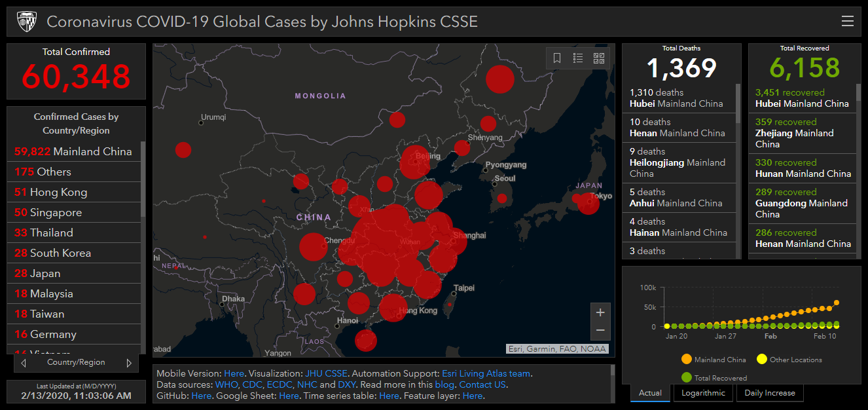Click the red circle north of Shenyang
The image size is (868, 410).
[x=488, y=124]
